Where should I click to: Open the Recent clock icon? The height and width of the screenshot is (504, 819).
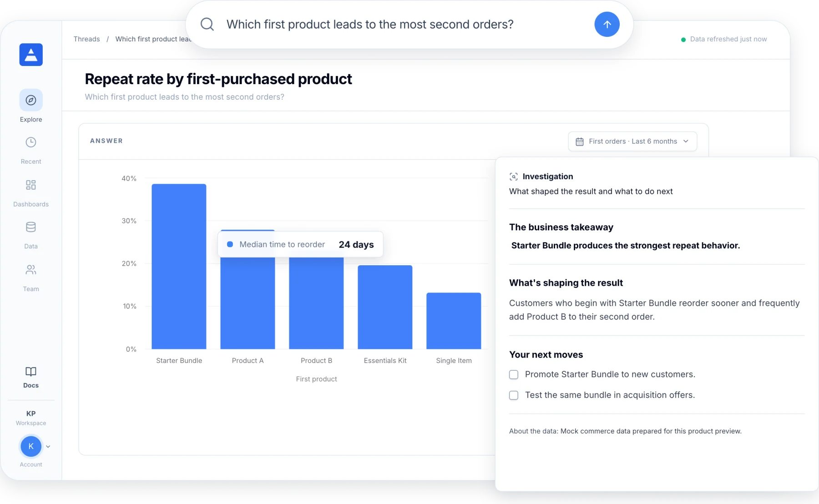point(31,142)
